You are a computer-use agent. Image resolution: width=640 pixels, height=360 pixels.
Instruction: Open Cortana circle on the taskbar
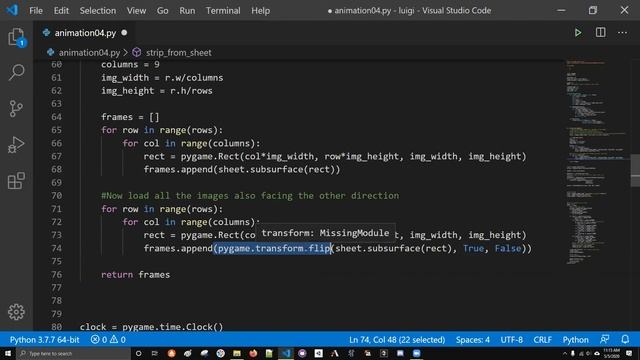point(138,353)
